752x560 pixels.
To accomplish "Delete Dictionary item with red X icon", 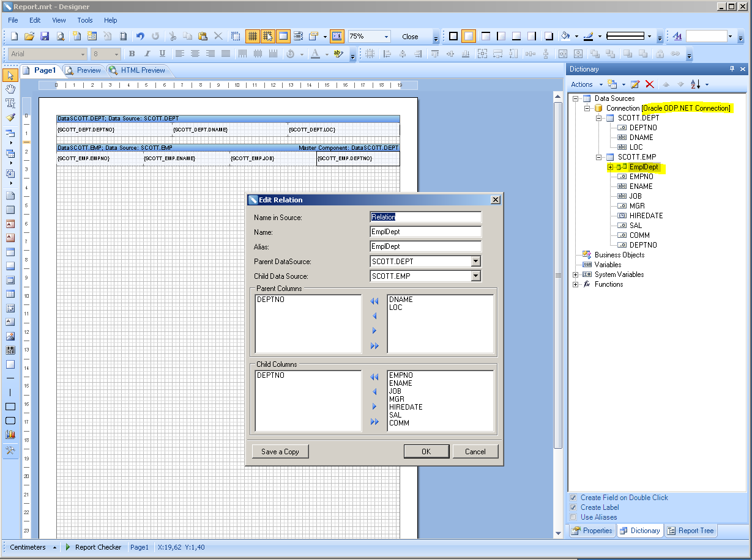I will tap(650, 84).
